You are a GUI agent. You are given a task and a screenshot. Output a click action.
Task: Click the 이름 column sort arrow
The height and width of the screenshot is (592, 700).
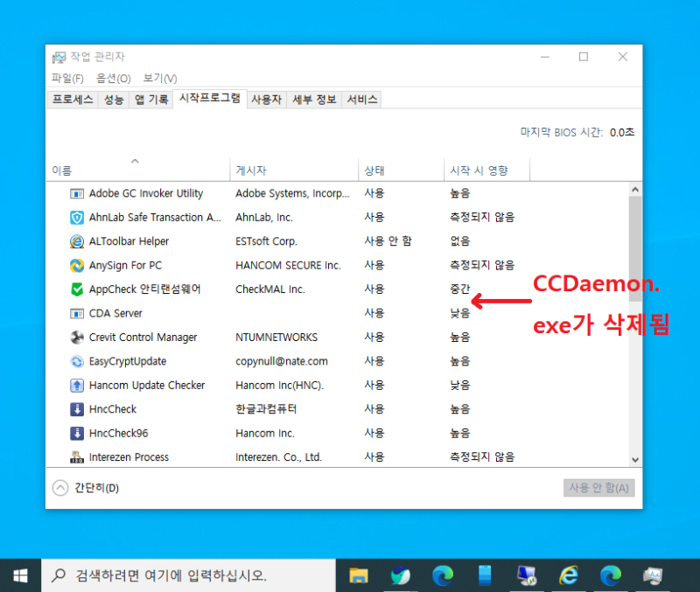coord(135,162)
